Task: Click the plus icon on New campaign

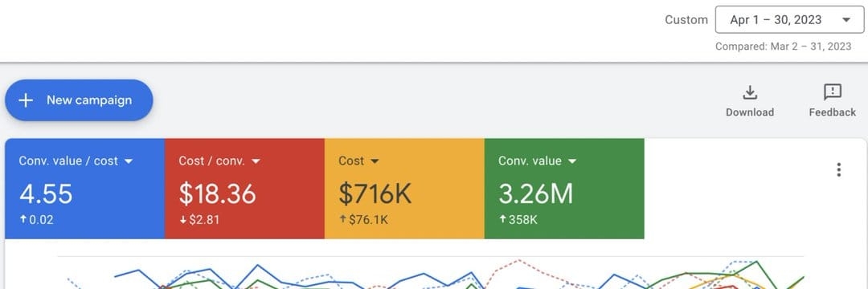Action: point(26,100)
